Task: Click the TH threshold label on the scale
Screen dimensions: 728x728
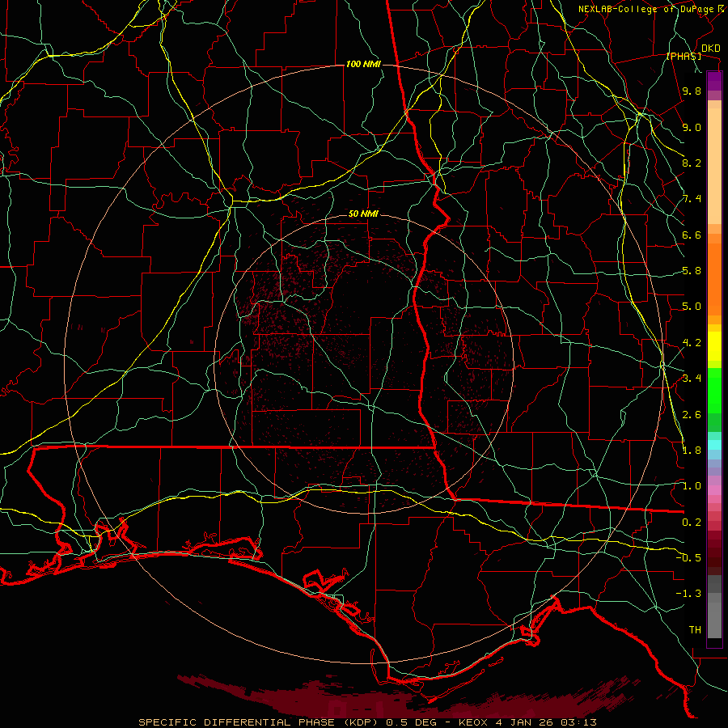Action: (695, 630)
